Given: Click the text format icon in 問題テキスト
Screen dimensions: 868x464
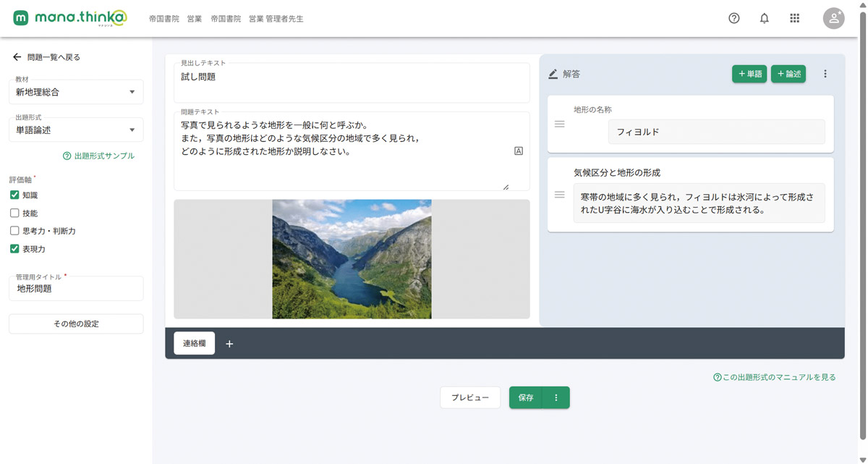Looking at the screenshot, I should [519, 151].
